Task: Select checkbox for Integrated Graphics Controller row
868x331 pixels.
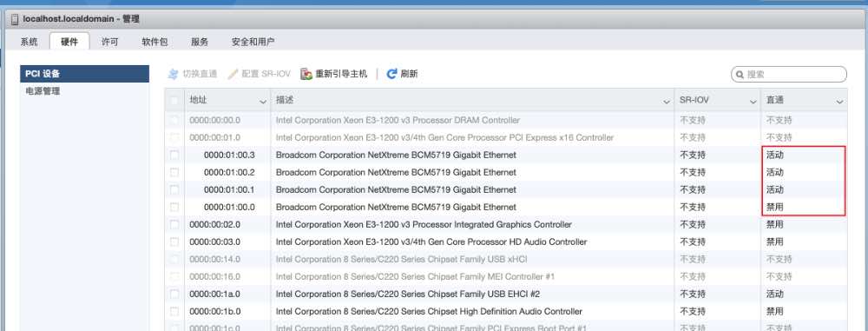Action: coord(174,224)
